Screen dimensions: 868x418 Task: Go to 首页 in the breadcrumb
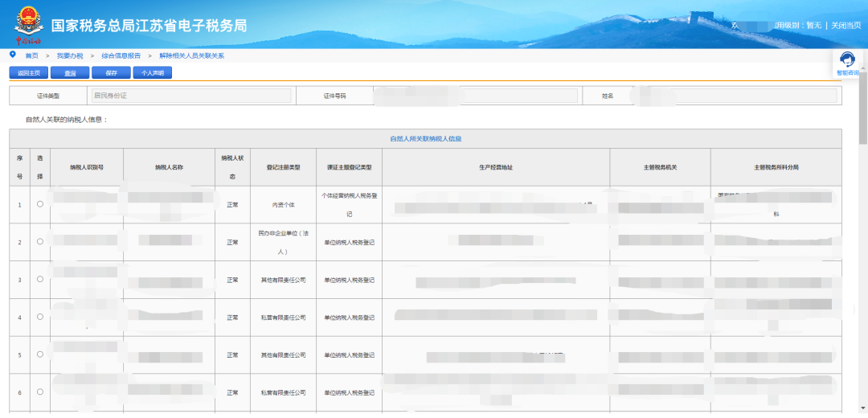[31, 55]
